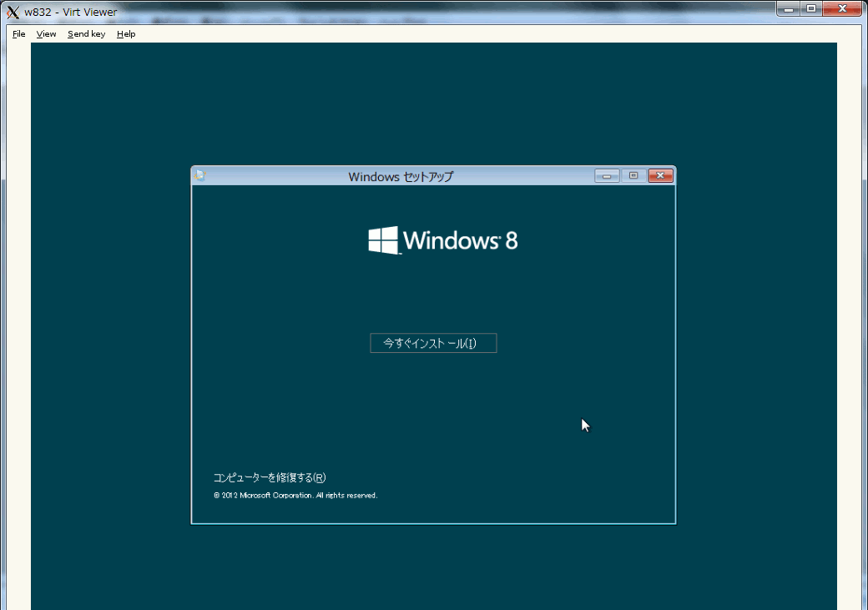868x610 pixels.
Task: Click the Windows 8 logo
Action: point(443,240)
